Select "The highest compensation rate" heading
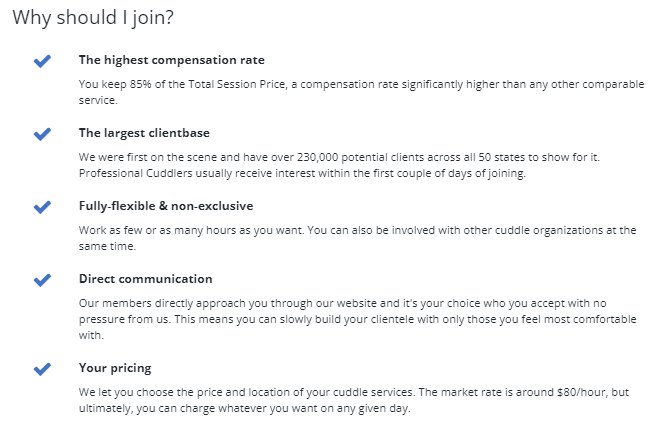This screenshot has width=650, height=434. (172, 60)
